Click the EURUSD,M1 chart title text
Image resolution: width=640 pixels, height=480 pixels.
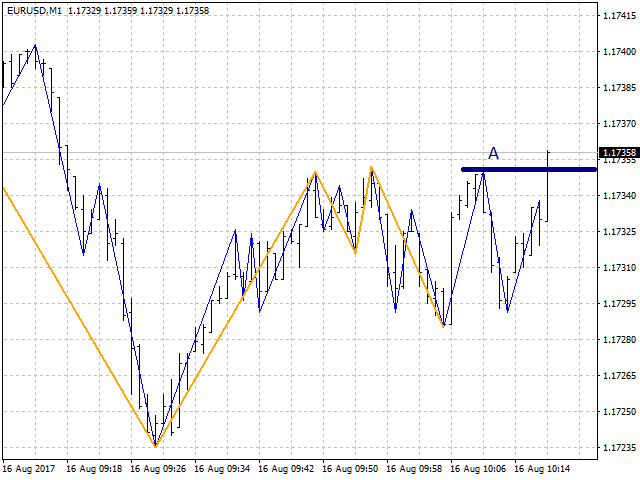point(34,11)
